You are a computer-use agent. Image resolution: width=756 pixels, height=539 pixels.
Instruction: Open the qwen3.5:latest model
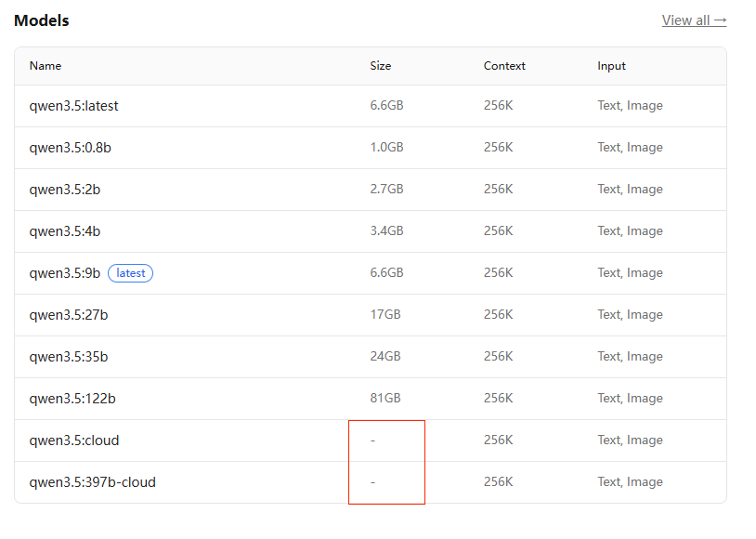click(x=73, y=106)
